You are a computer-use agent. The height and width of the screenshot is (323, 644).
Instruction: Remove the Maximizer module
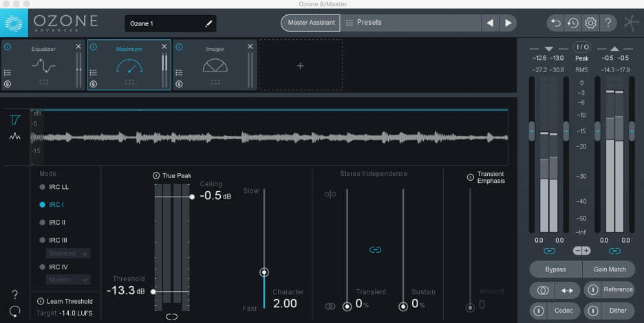point(164,47)
